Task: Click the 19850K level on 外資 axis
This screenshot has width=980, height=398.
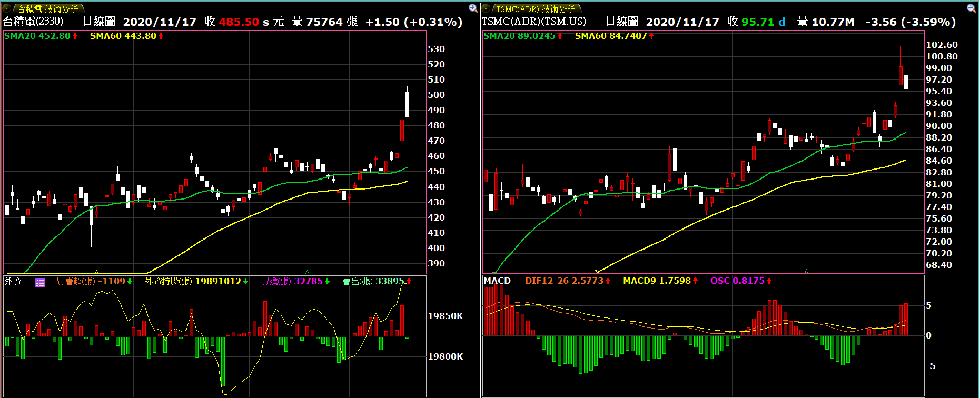Action: pyautogui.click(x=446, y=316)
